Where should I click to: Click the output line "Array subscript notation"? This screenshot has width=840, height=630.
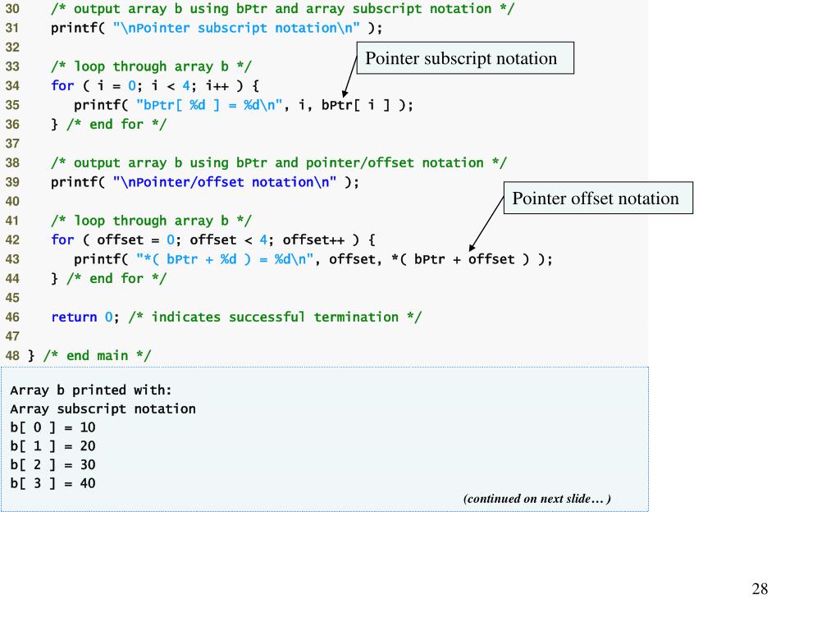(x=103, y=409)
